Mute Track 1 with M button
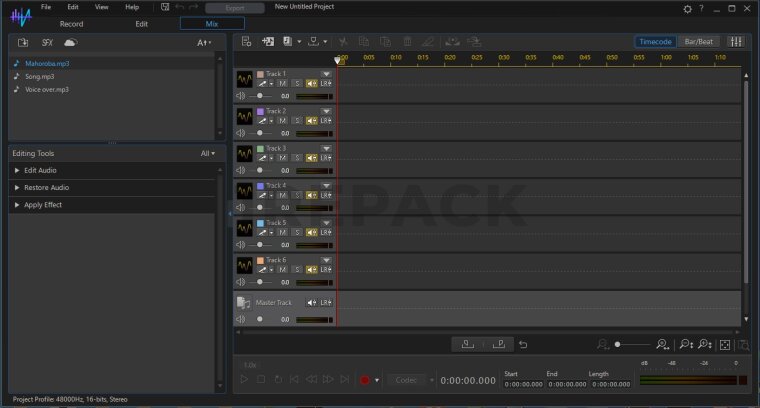Viewport: 760px width, 408px height. click(x=282, y=84)
